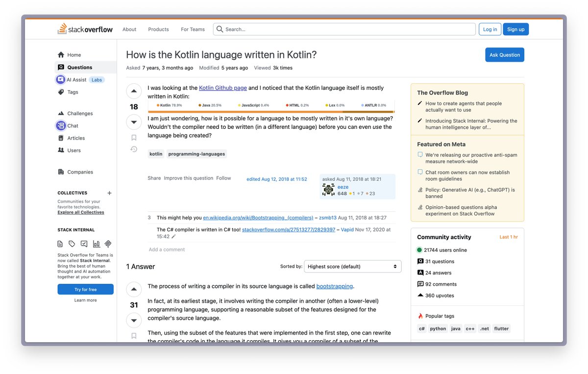Upvote the answer scored 31
Image resolution: width=588 pixels, height=374 pixels.
click(x=134, y=290)
